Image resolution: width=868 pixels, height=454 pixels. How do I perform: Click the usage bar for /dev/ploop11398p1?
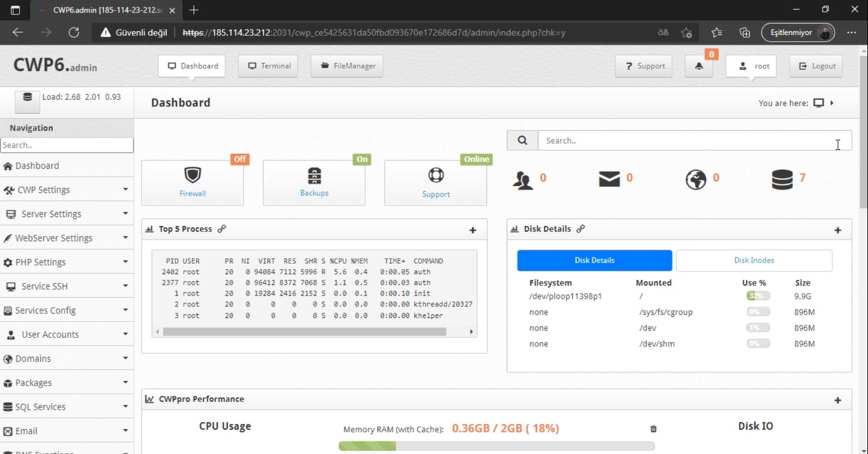pyautogui.click(x=758, y=296)
